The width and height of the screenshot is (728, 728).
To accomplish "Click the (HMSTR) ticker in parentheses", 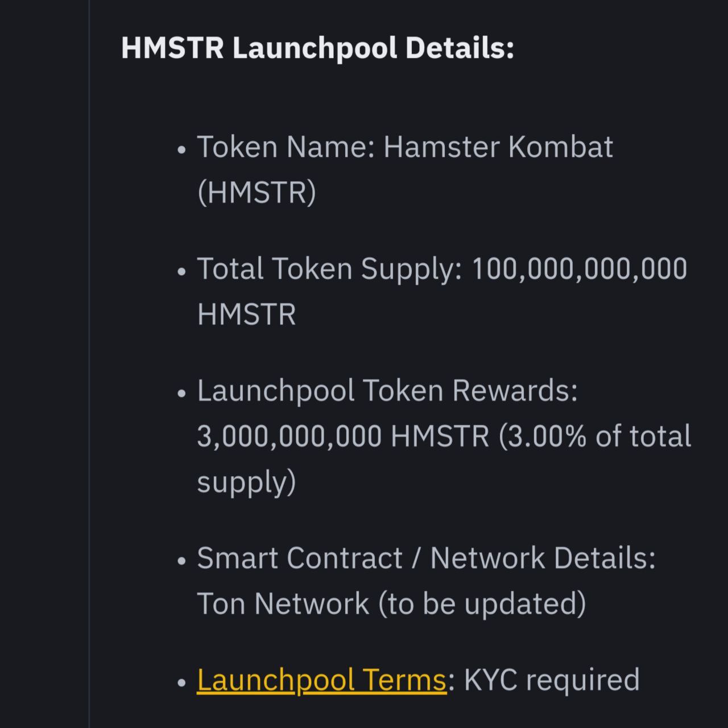I will 257,192.
